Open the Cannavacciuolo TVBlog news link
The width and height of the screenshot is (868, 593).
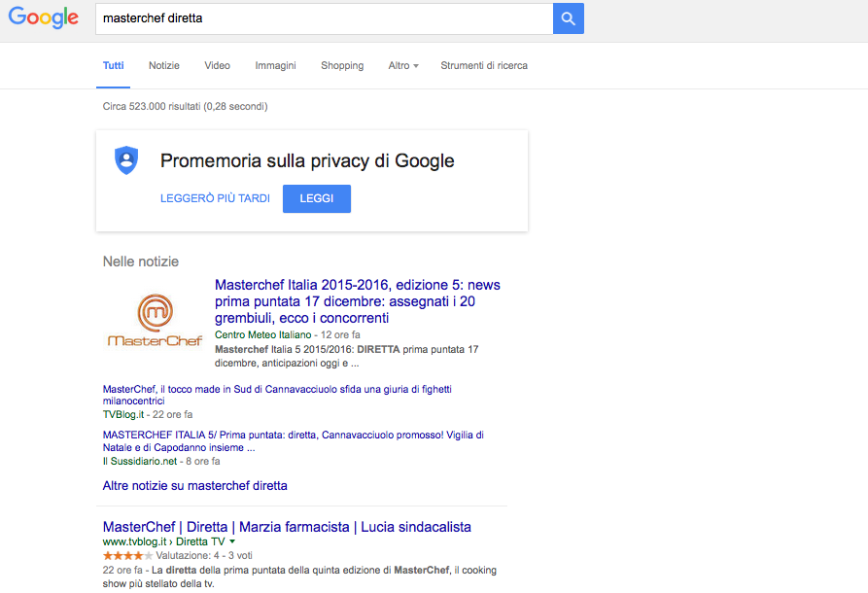click(x=277, y=395)
